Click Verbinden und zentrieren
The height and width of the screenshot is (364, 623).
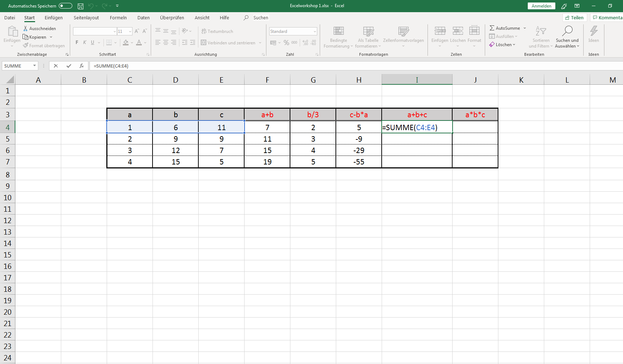point(228,43)
